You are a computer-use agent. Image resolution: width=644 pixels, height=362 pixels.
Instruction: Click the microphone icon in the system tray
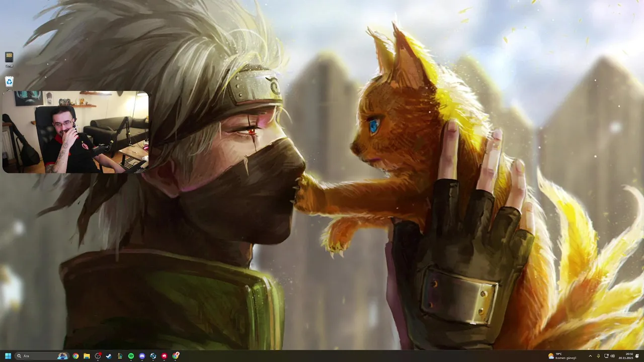coord(598,356)
